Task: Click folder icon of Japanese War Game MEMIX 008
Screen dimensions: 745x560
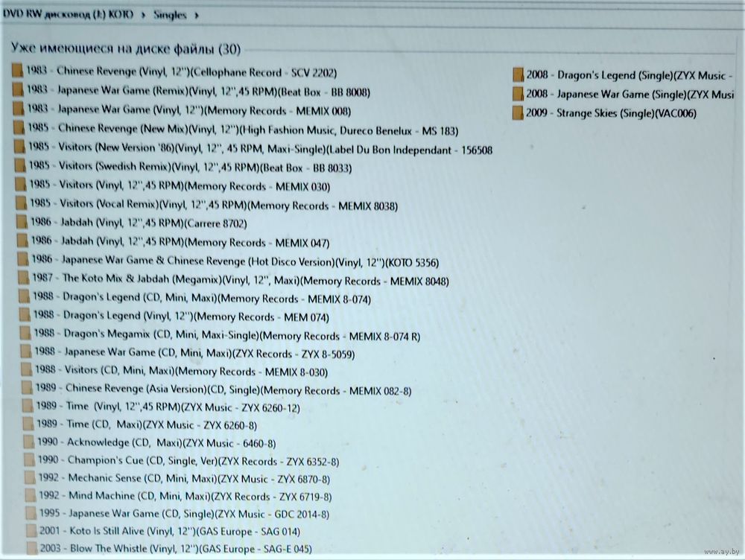Action: (19, 109)
